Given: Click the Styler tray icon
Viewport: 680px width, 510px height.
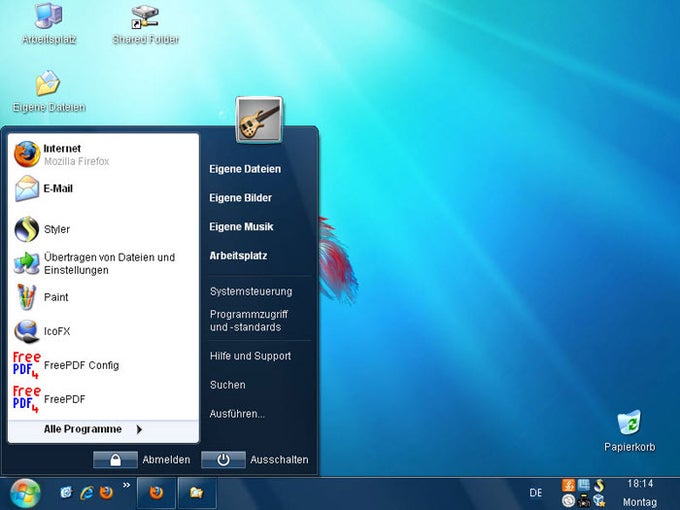Looking at the screenshot, I should click(x=599, y=485).
